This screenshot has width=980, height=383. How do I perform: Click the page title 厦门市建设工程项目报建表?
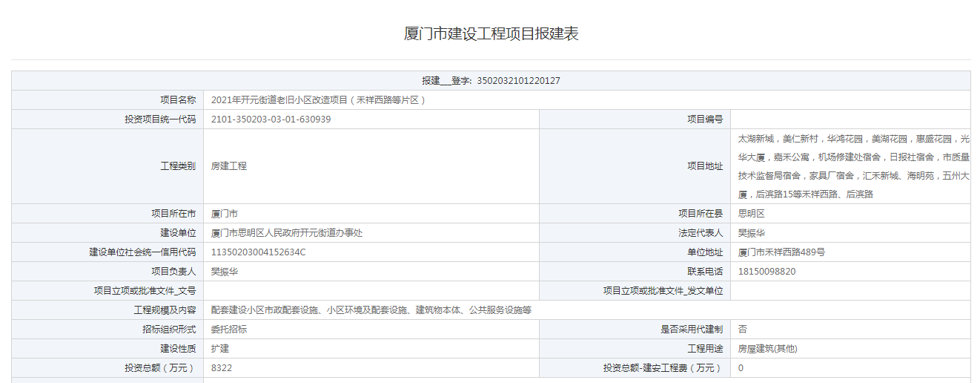point(491,33)
